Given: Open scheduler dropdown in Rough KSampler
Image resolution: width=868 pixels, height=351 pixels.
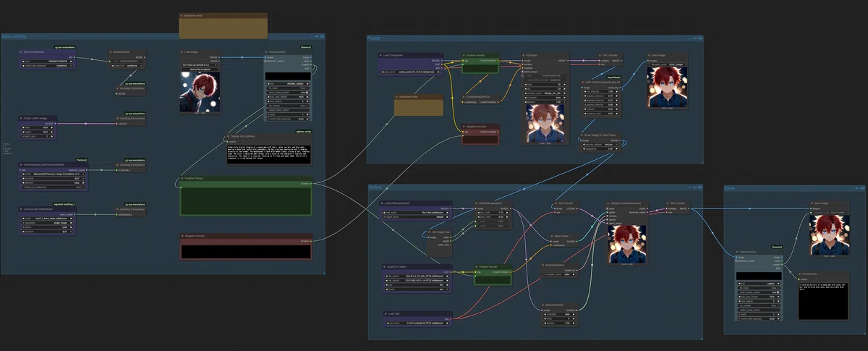Looking at the screenshot, I should click(545, 98).
